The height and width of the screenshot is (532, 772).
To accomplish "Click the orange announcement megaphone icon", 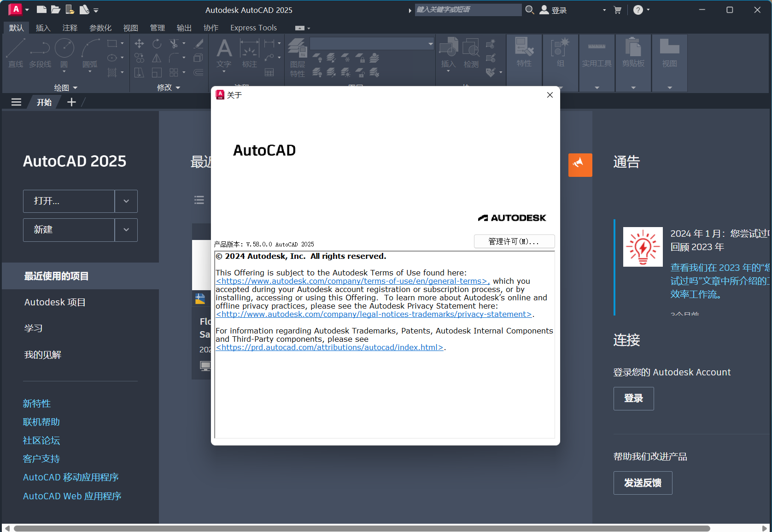I will pos(580,165).
